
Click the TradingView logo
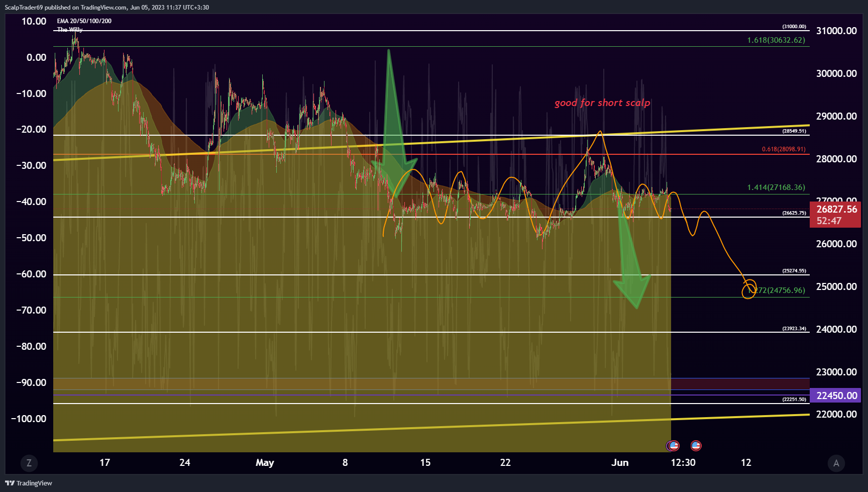click(29, 483)
